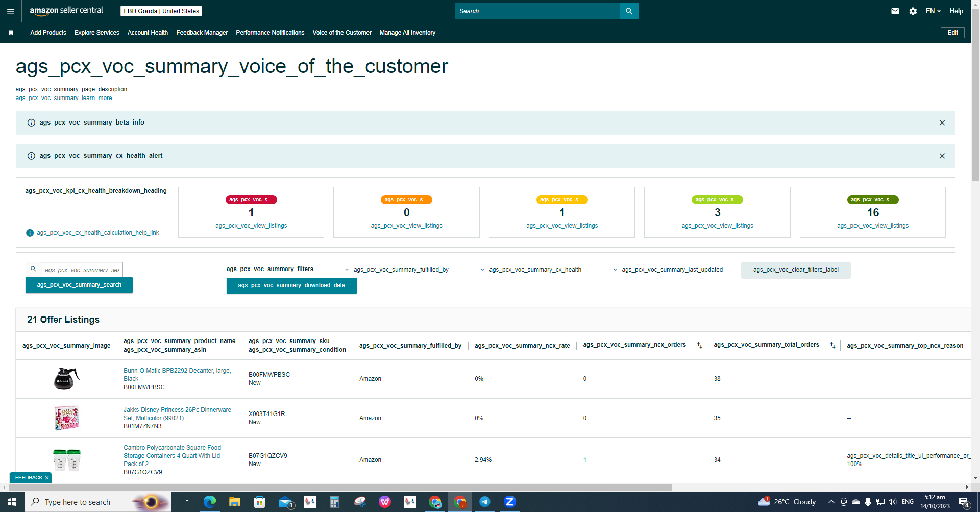Dismiss the cx health alert banner
The height and width of the screenshot is (512, 980).
[x=942, y=156]
